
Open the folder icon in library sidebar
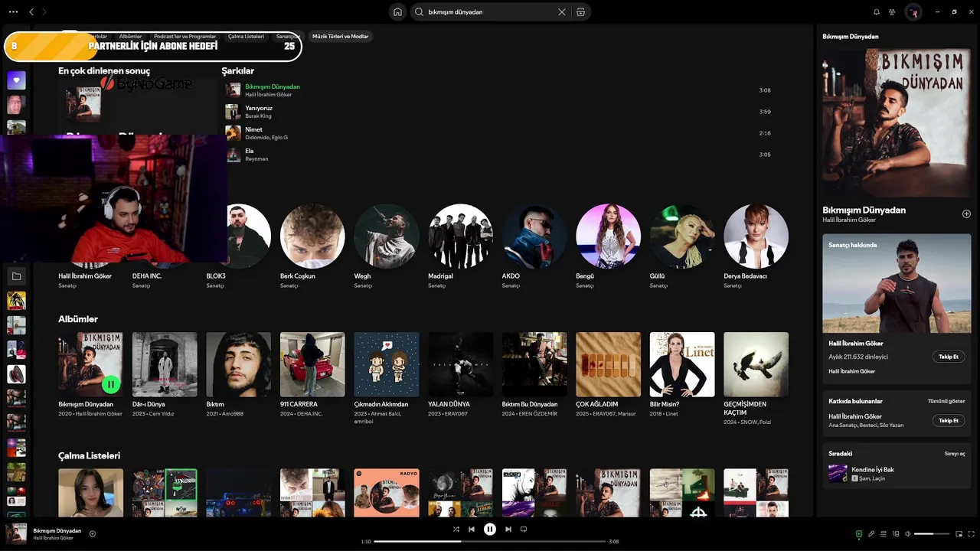click(16, 276)
